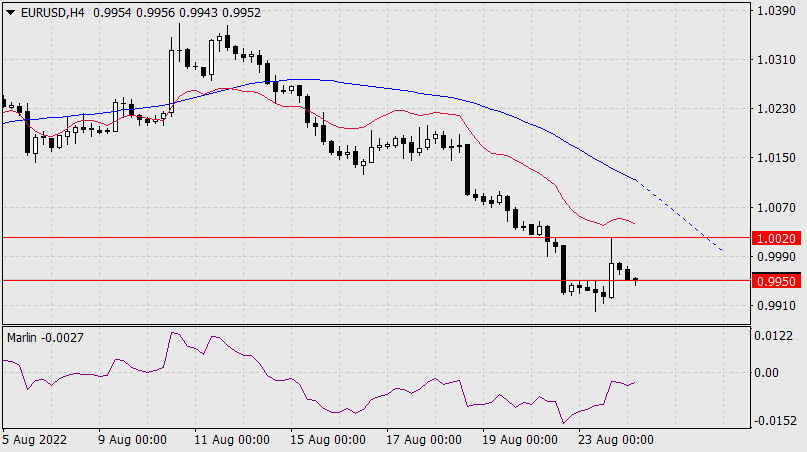
Task: Select the 9 Aug 00:00 time label
Action: (x=132, y=440)
